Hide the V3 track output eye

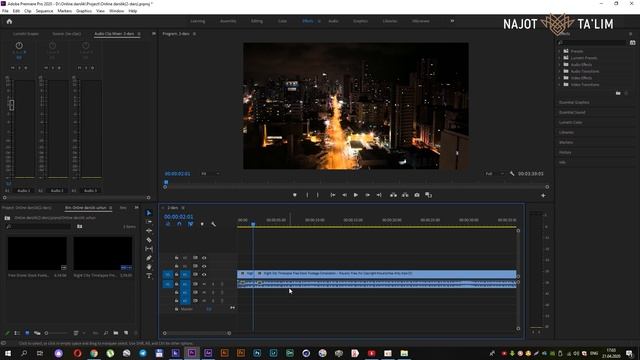204,258
